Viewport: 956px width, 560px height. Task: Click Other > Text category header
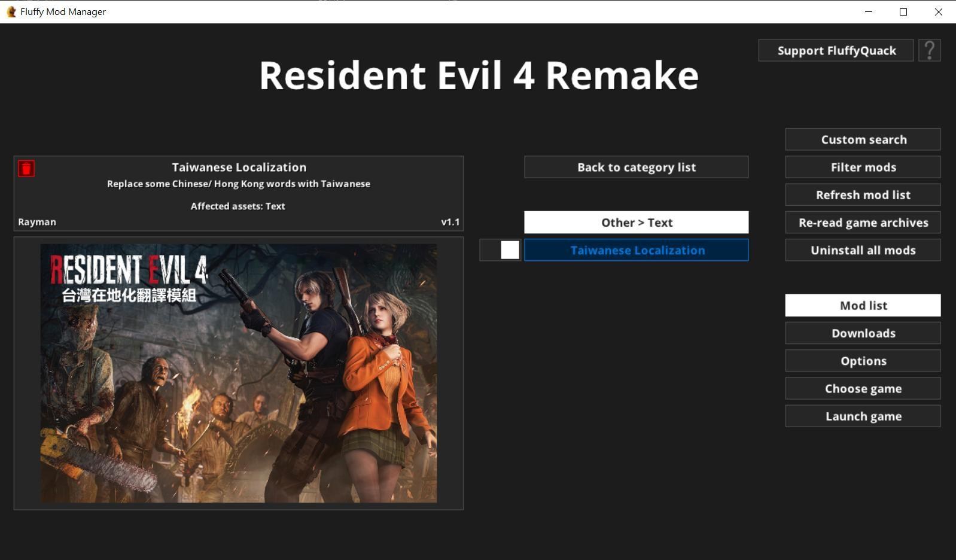click(x=637, y=223)
